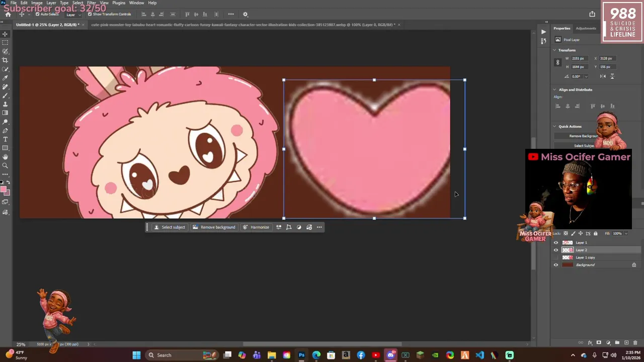Hide Layer 1 with its eye icon
This screenshot has width=644, height=362.
pyautogui.click(x=556, y=243)
